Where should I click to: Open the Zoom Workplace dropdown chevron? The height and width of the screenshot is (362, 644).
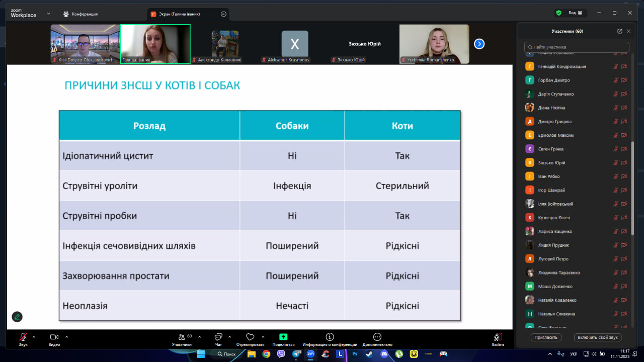(49, 14)
